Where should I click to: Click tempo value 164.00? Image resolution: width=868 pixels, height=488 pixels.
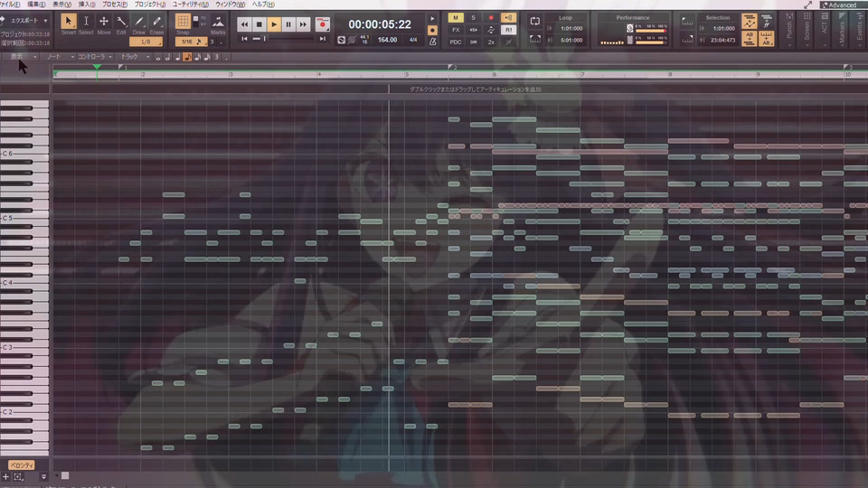point(388,40)
